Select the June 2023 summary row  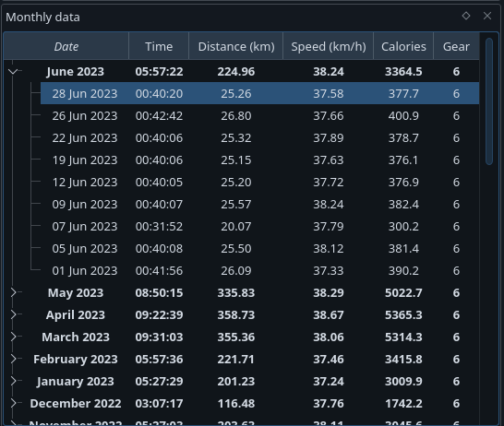[251, 71]
